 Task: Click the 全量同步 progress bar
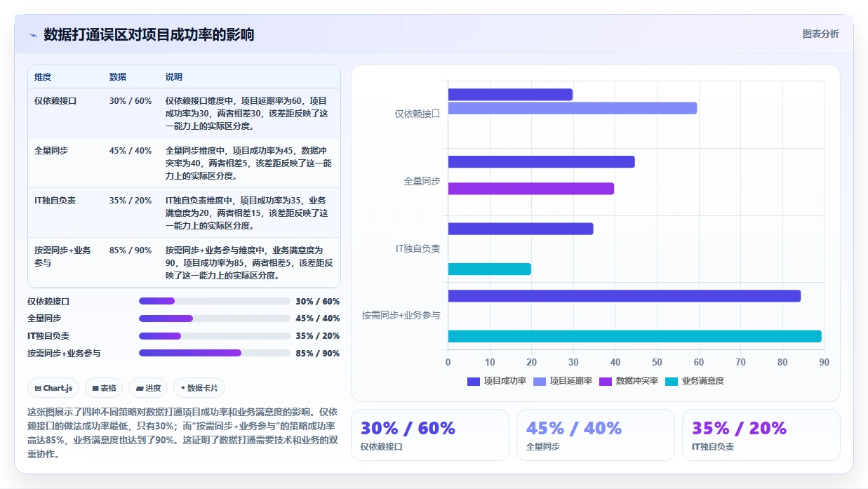pos(215,319)
